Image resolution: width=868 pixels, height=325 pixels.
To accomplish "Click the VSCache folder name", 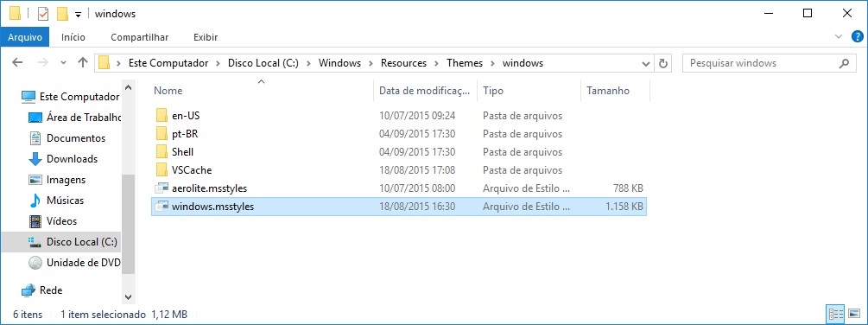I will coord(192,170).
